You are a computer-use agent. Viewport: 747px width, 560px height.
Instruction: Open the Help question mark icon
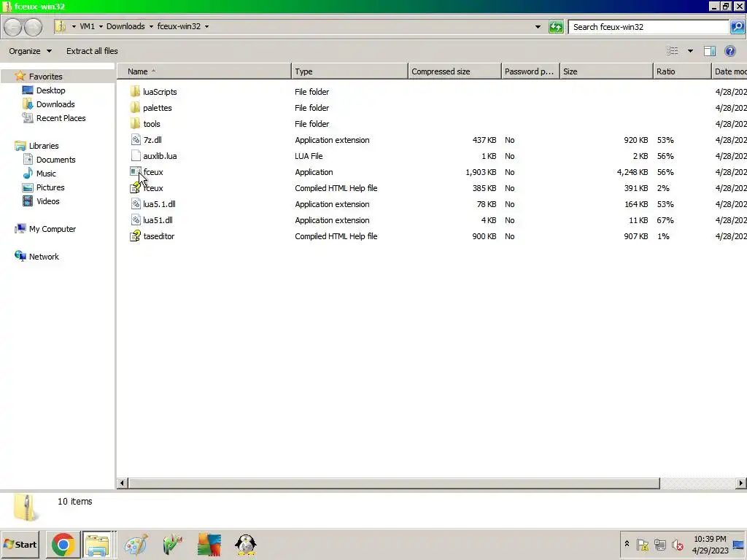(x=729, y=51)
